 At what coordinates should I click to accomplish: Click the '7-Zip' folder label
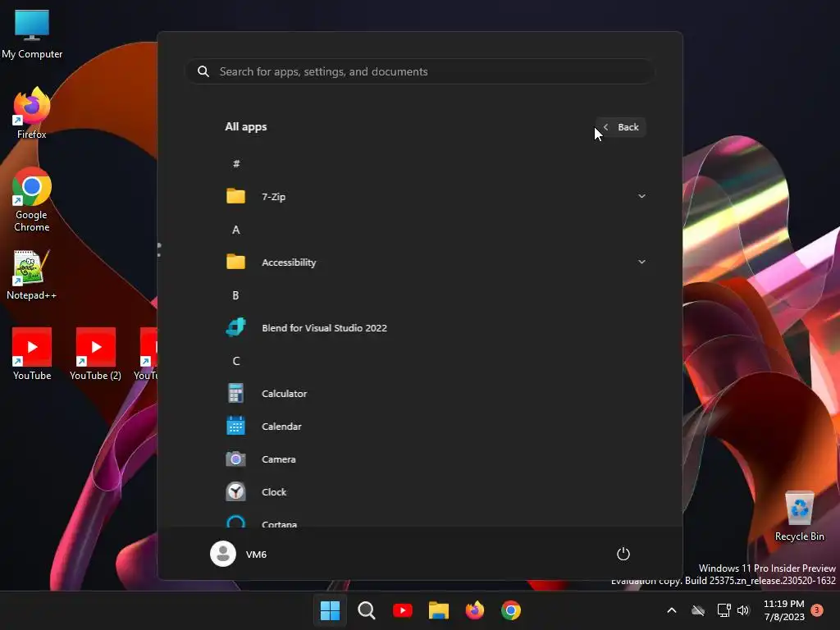point(273,197)
